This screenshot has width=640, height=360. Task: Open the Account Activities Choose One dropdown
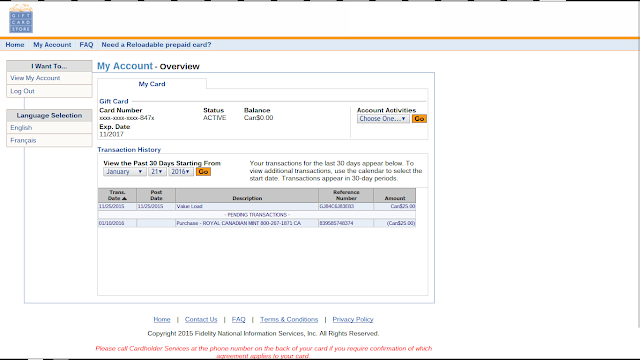(x=383, y=119)
